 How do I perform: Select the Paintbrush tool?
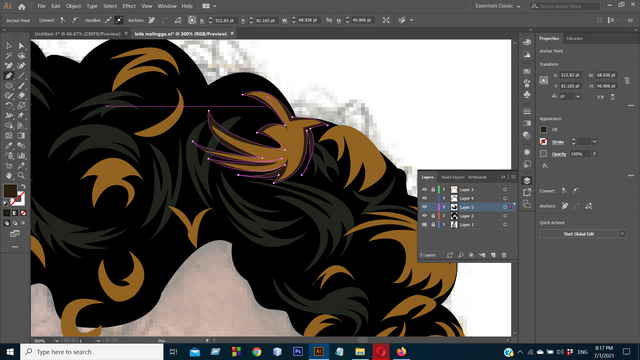pyautogui.click(x=21, y=86)
